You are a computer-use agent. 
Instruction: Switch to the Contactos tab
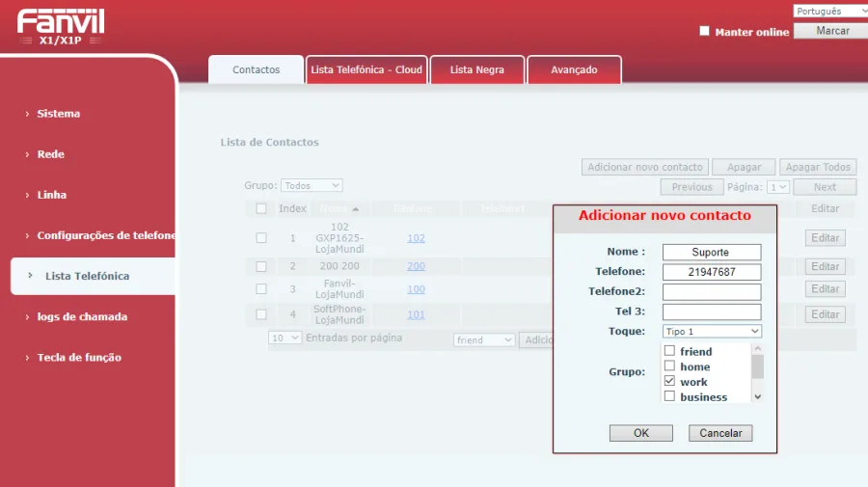256,69
